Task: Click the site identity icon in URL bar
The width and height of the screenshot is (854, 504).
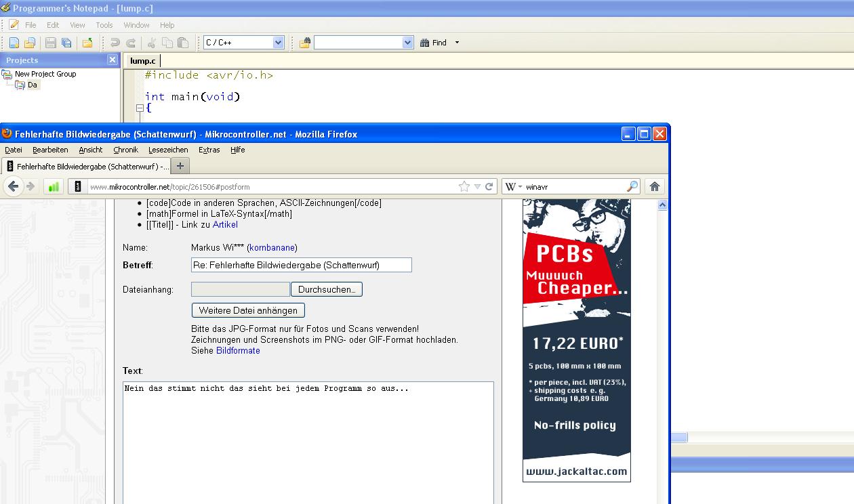Action: (79, 186)
